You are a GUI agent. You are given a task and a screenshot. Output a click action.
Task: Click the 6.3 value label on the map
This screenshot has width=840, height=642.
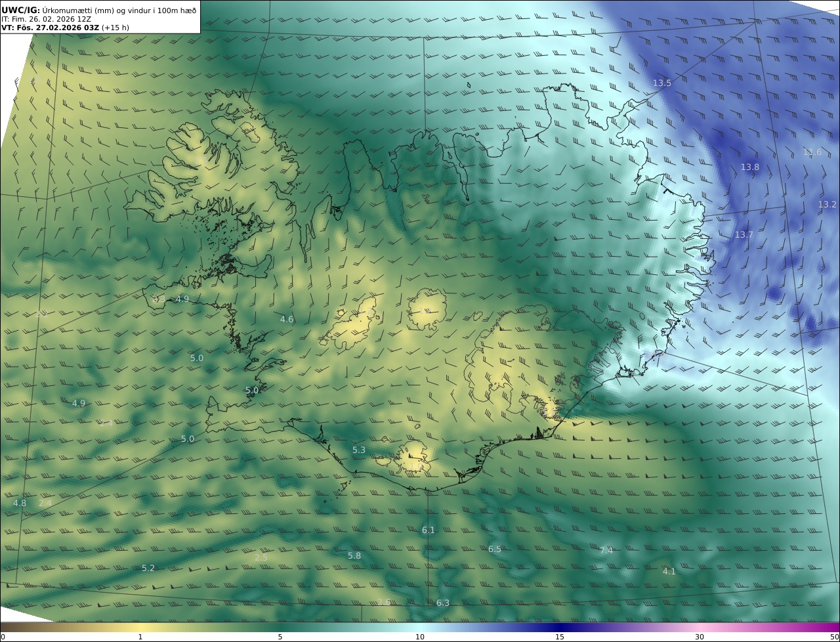[x=443, y=603]
